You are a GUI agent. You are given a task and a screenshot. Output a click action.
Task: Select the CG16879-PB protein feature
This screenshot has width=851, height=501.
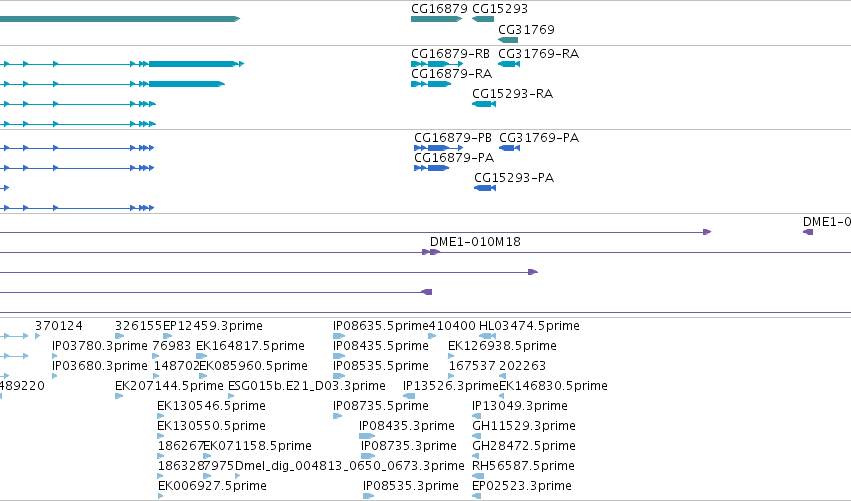click(439, 148)
